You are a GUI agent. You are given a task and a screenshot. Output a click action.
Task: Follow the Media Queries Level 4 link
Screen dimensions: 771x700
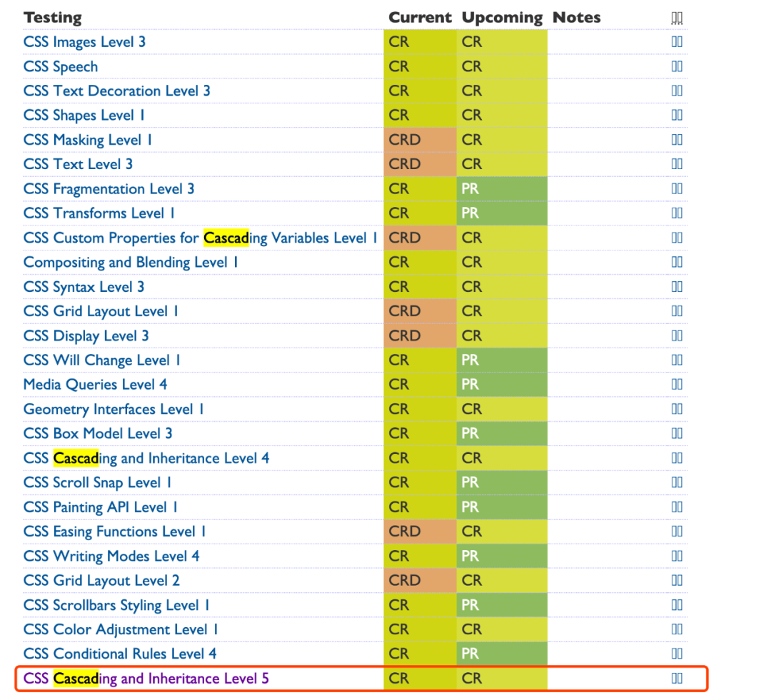point(96,385)
